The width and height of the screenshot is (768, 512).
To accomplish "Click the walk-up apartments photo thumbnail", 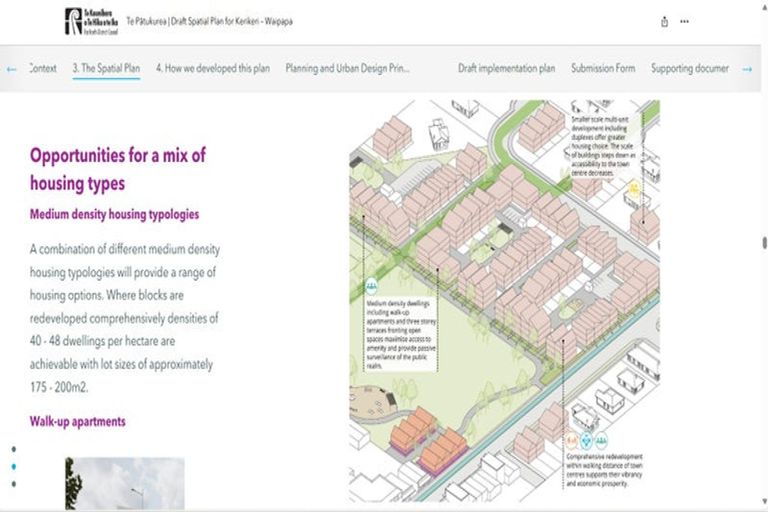I will click(x=124, y=484).
